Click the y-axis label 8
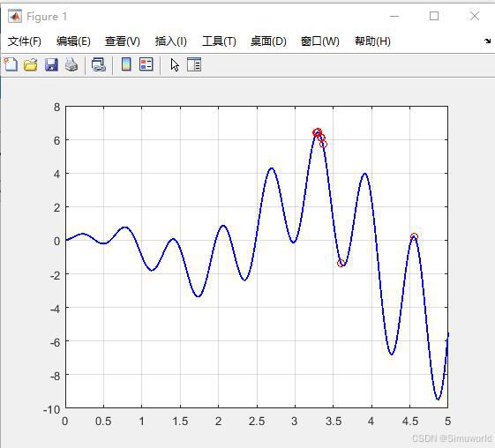 pos(56,108)
